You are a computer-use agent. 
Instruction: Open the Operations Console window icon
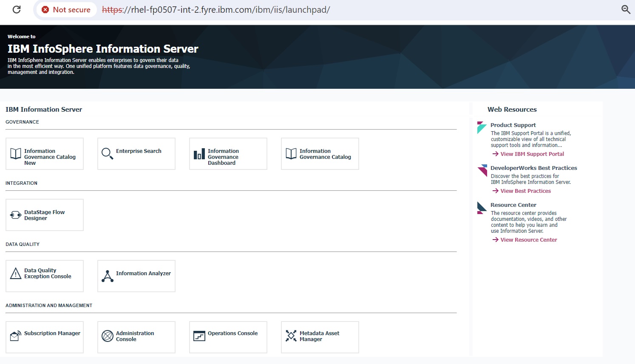[198, 336]
